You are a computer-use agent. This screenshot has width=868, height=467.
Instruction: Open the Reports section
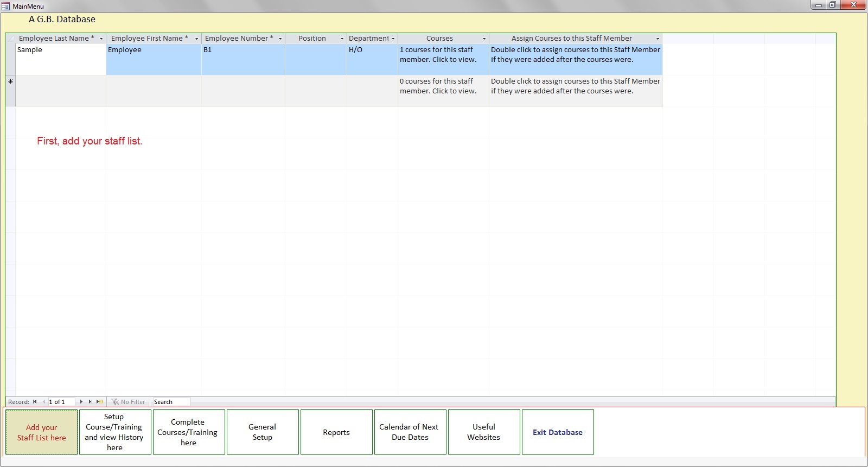(336, 432)
